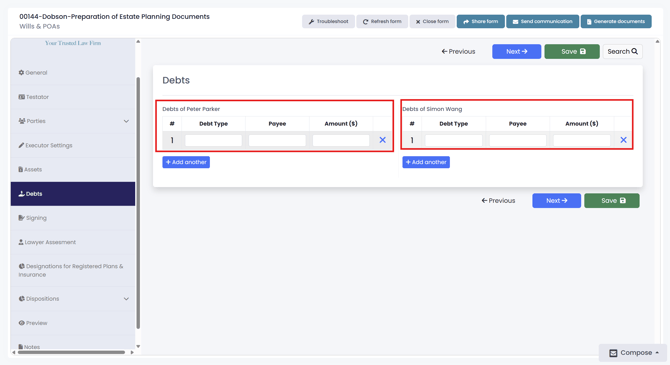The image size is (670, 365).
Task: Click Preview eye icon
Action: (x=21, y=323)
